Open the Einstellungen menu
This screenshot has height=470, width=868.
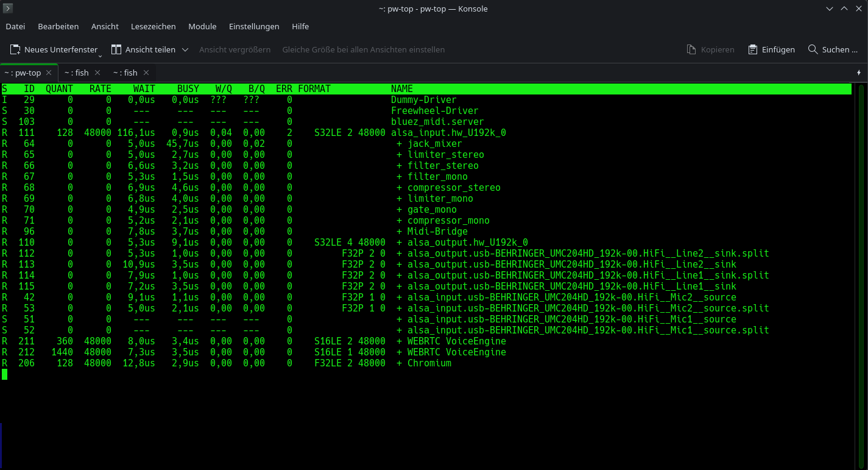click(254, 26)
